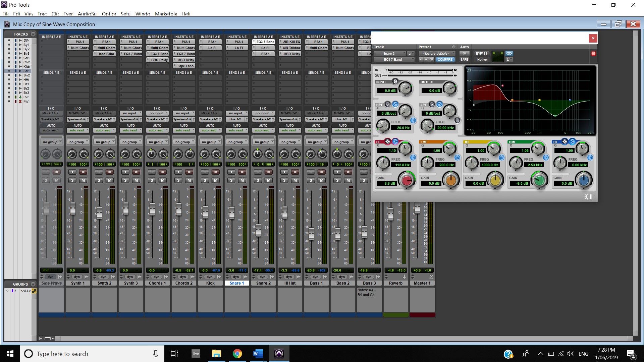Open the plug-in automation enable window icon
Image resolution: width=644 pixels, height=362 pixels.
pos(464,53)
